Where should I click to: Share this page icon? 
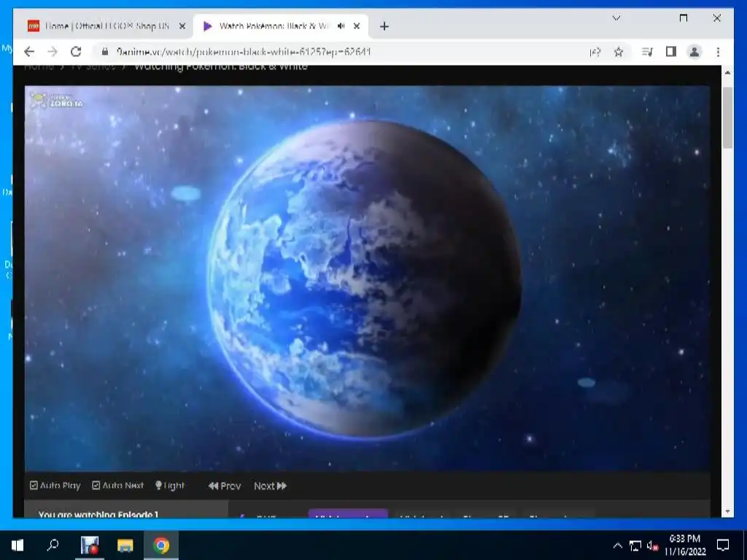[x=595, y=52]
